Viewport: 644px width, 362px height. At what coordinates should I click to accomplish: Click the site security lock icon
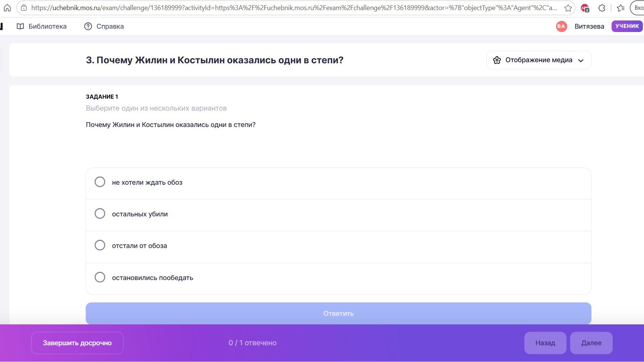24,8
